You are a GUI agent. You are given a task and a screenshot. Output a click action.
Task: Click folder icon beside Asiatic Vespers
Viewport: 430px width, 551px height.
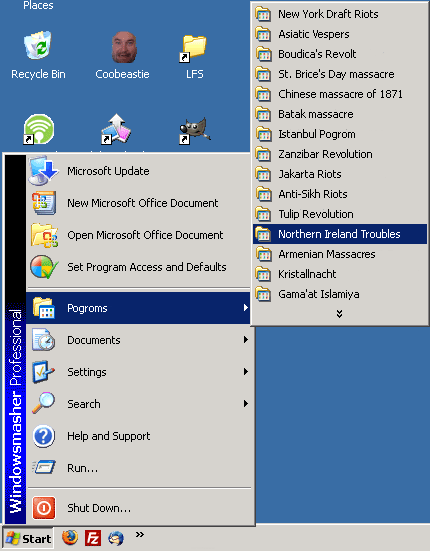click(x=263, y=34)
